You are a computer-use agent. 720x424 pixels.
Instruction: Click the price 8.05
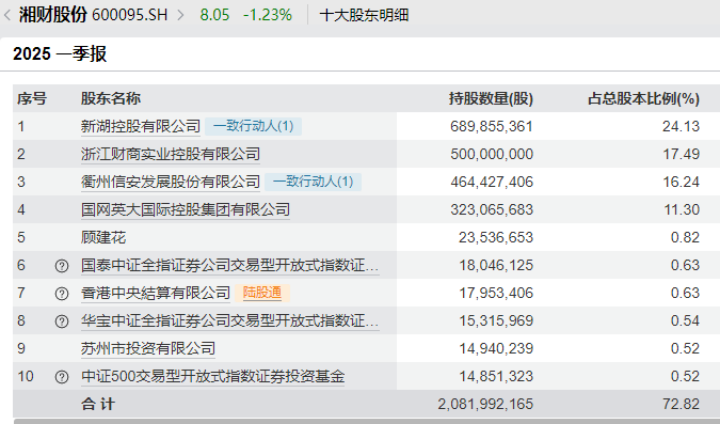(x=214, y=15)
